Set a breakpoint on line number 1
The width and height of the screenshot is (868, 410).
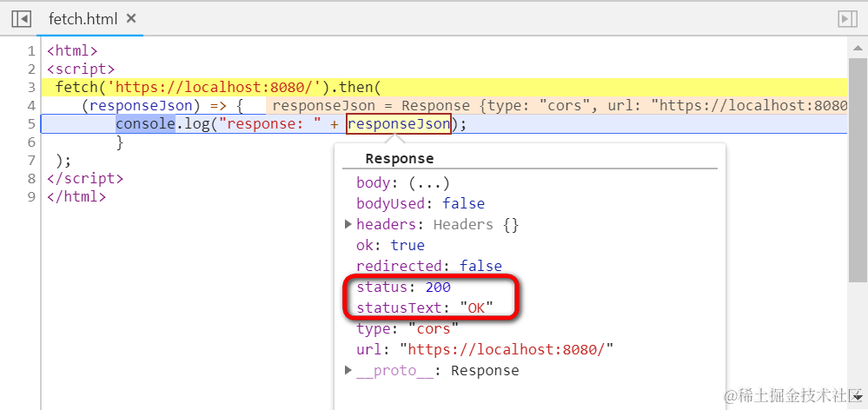pos(31,51)
